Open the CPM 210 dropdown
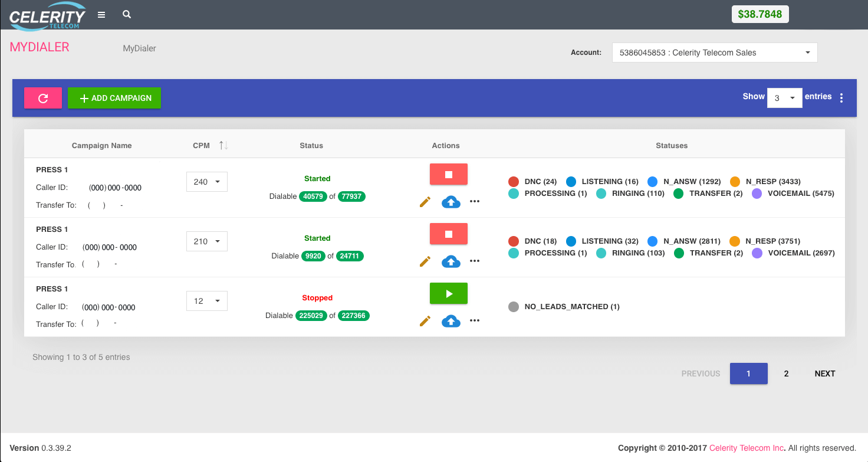The width and height of the screenshot is (868, 462). 207,241
